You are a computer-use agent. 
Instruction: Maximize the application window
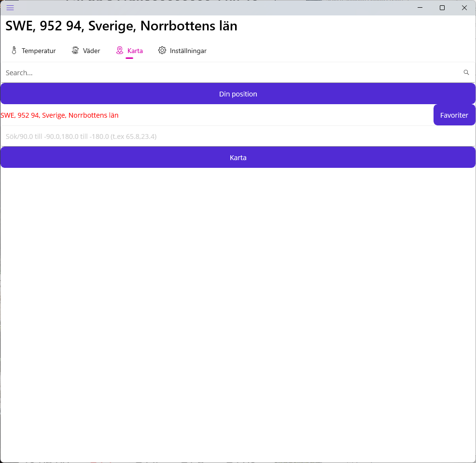click(442, 8)
